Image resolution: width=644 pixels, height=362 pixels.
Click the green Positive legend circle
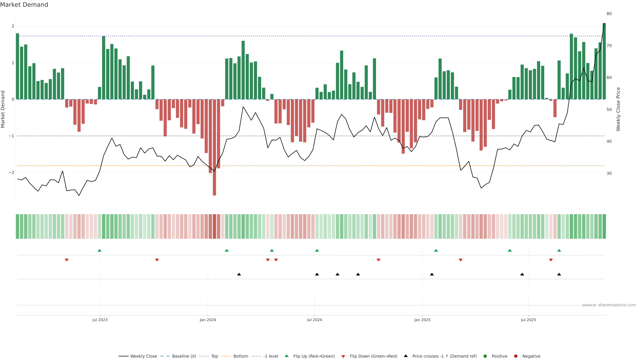coord(485,356)
